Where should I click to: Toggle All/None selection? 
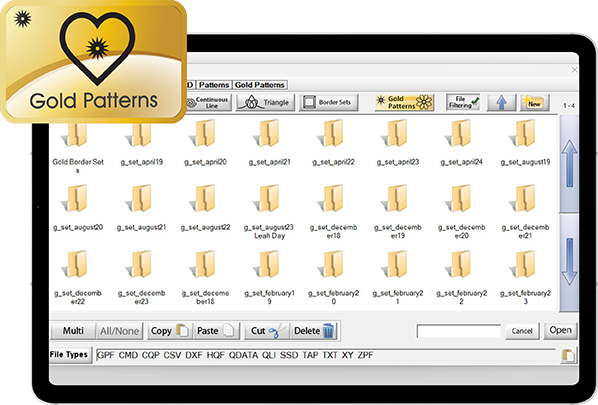119,331
